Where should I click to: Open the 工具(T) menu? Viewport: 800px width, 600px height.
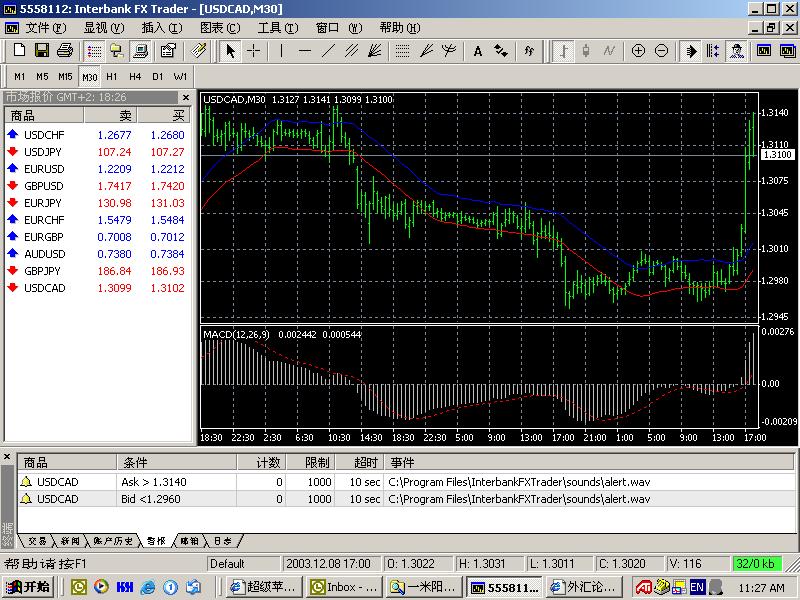[x=278, y=28]
